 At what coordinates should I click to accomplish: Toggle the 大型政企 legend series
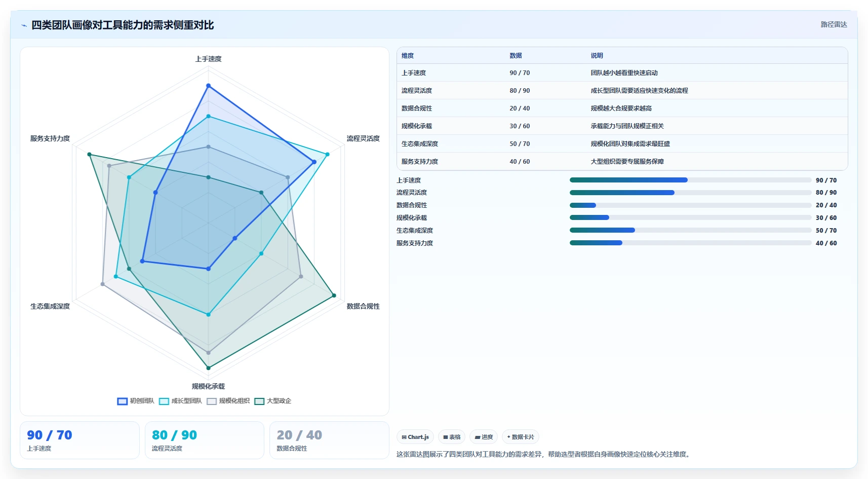[272, 401]
